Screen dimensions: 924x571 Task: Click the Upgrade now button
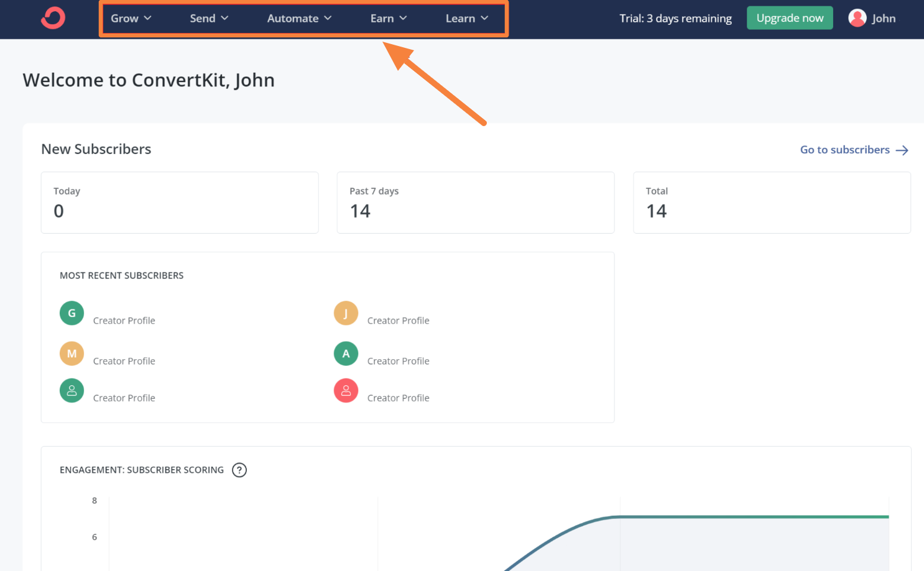[x=790, y=18]
